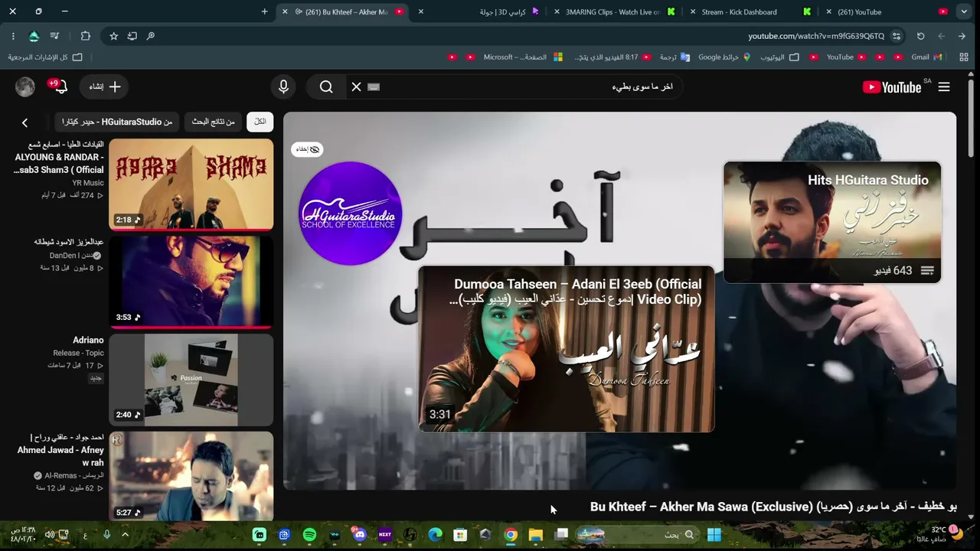This screenshot has height=551, width=980.
Task: Open the Chrome extensions puzzle icon
Action: pos(85,36)
